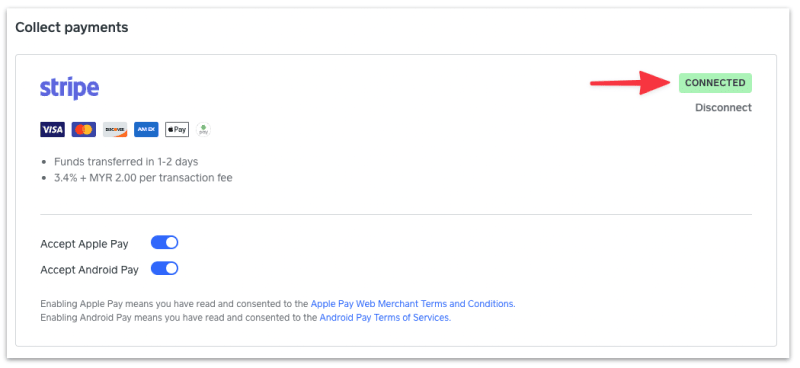800x368 pixels.
Task: Click the Collect payments heading
Action: point(71,28)
